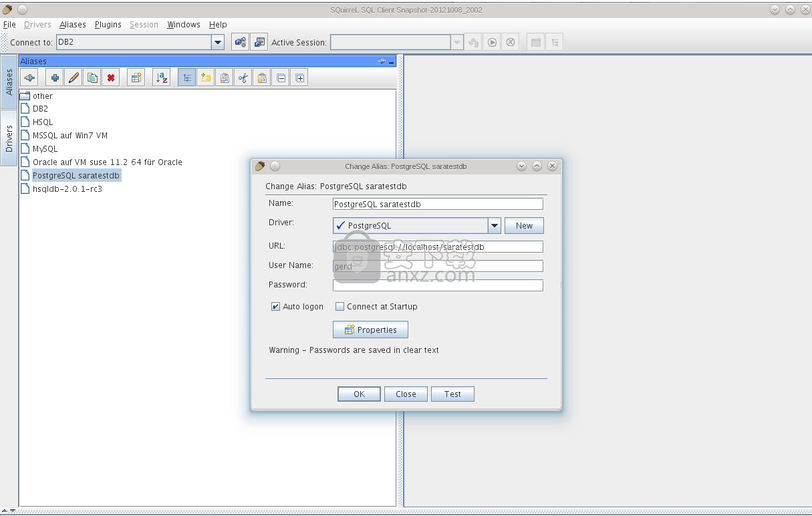Click the Name input field
Image resolution: width=812 pixels, height=516 pixels.
(438, 205)
